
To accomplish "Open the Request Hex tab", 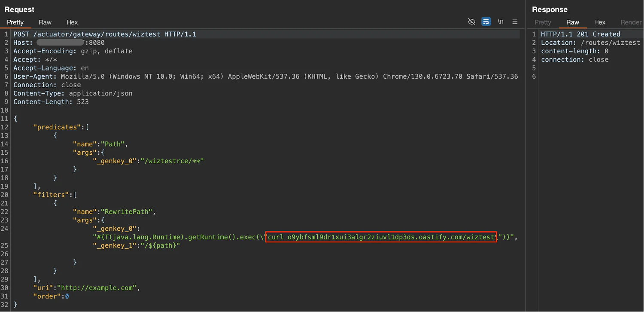I will point(72,22).
